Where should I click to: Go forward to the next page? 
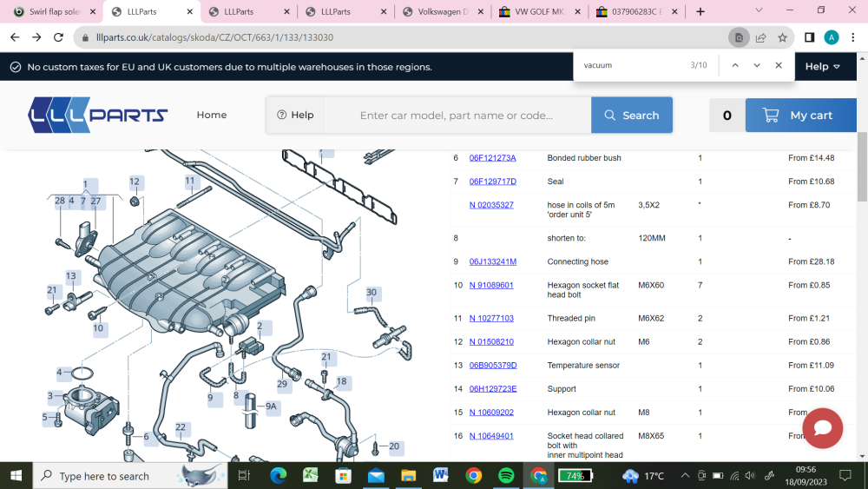36,37
